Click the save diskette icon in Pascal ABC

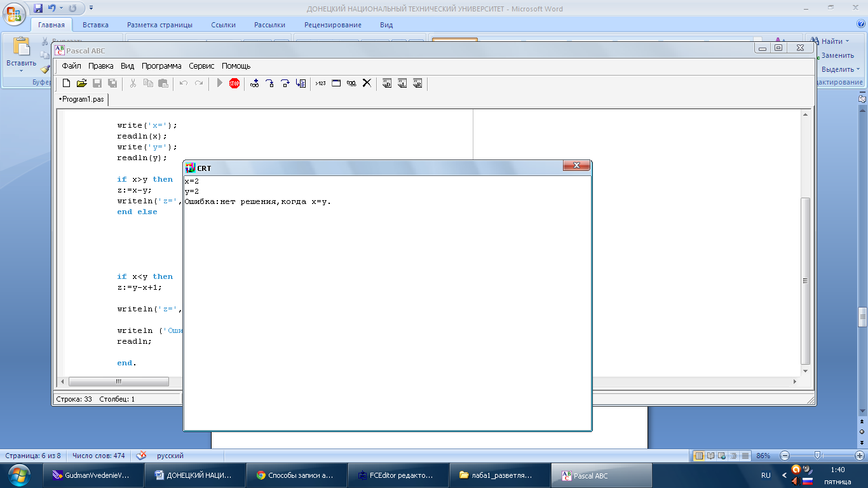[x=97, y=83]
